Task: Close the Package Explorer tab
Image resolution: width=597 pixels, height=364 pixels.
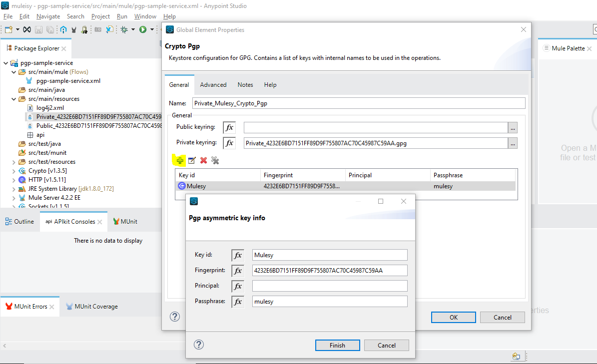Action: point(63,49)
